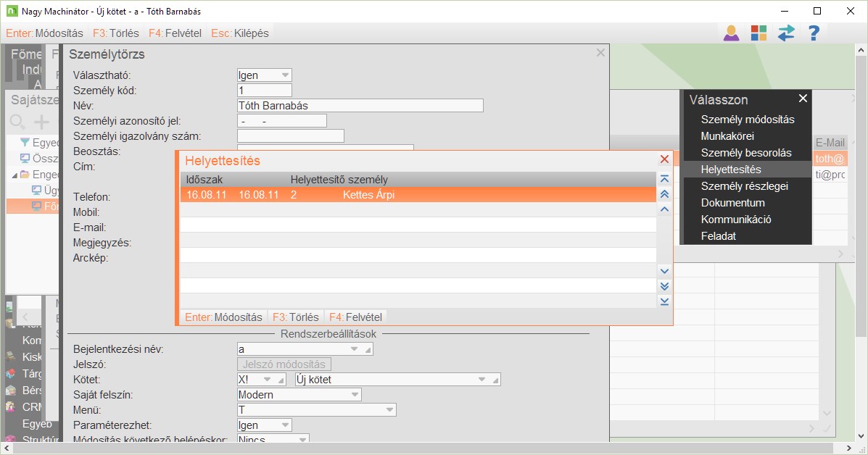Choose Személy besorolás entry
Viewport: 868px width, 455px height.
pyautogui.click(x=748, y=153)
